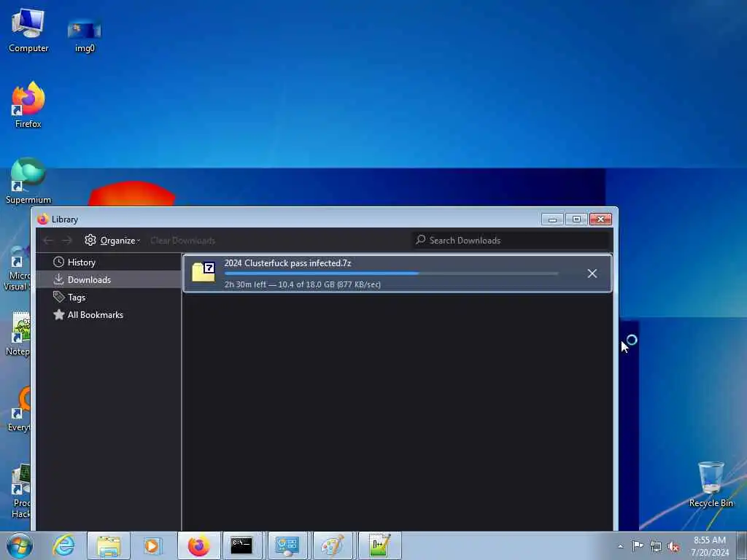Select the Firefox desktop shortcut
The image size is (747, 560).
pyautogui.click(x=28, y=105)
